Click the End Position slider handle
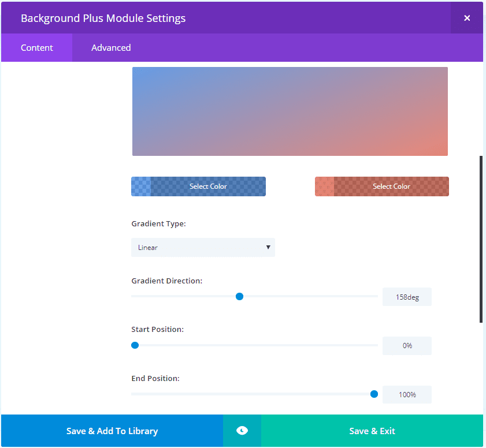 point(374,394)
